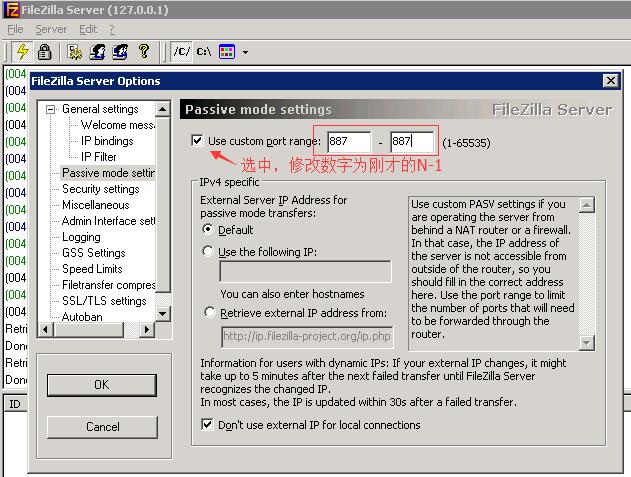Viewport: 631px width, 477px height.
Task: Open the Edit menu
Action: (88, 29)
